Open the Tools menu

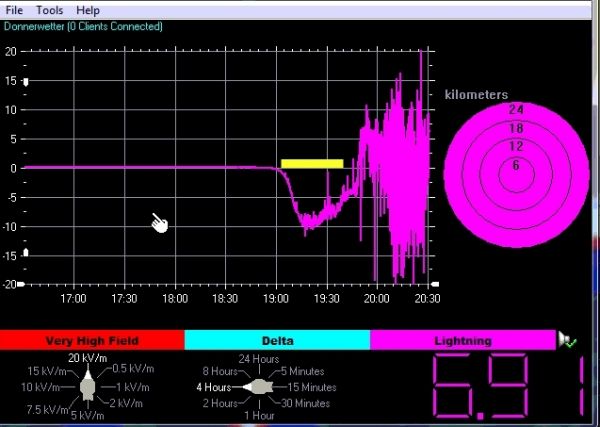coord(50,10)
